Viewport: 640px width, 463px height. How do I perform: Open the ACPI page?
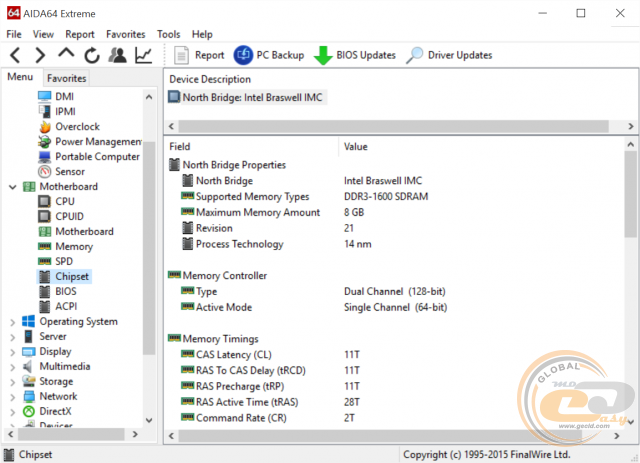pyautogui.click(x=66, y=306)
